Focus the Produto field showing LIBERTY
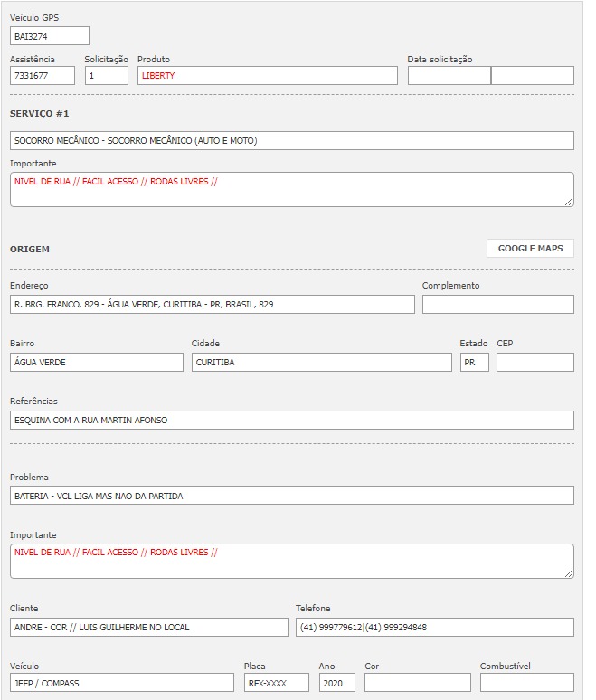Viewport: 596px width, 700px height. tap(267, 76)
